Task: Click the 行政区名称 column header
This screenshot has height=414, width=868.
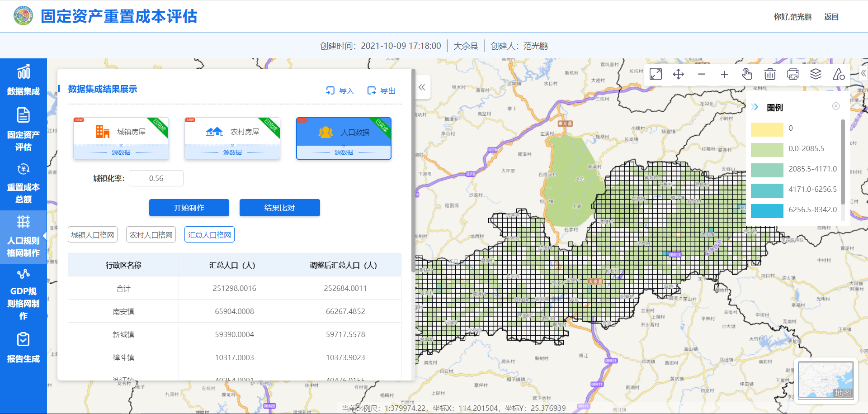Action: pos(123,265)
